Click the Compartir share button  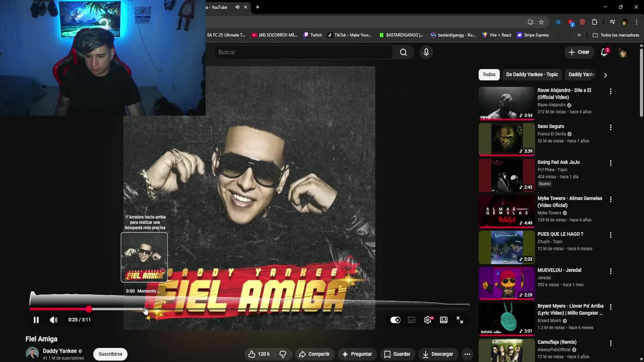pyautogui.click(x=314, y=354)
